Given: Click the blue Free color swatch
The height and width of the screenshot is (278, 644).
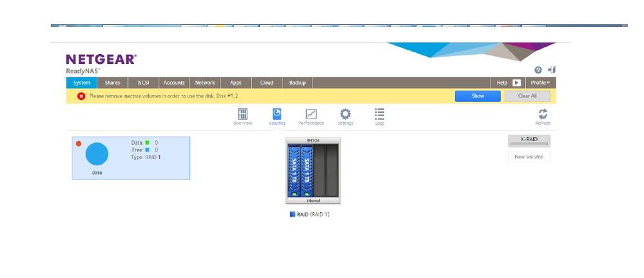Looking at the screenshot, I should pyautogui.click(x=147, y=150).
